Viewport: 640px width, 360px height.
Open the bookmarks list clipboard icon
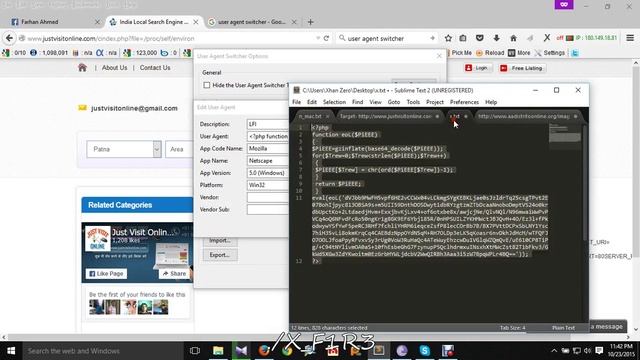pyautogui.click(x=463, y=38)
